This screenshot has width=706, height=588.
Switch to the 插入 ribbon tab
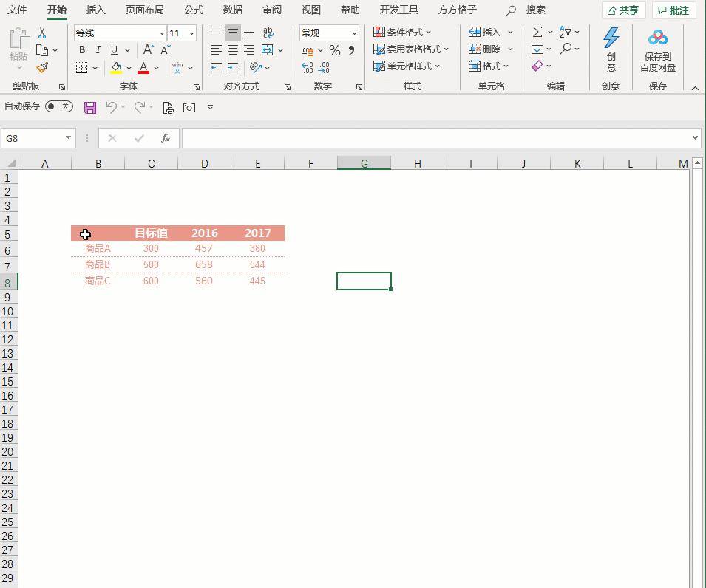point(95,10)
